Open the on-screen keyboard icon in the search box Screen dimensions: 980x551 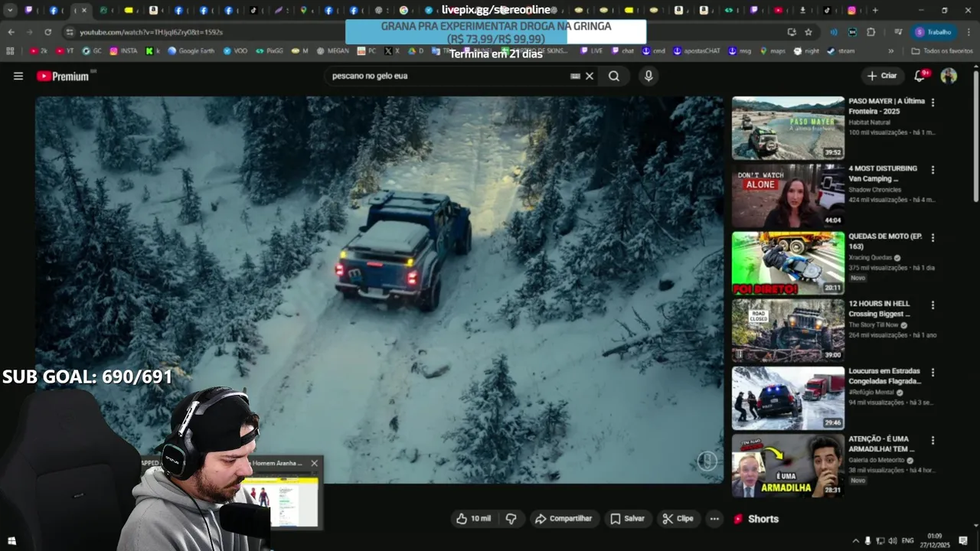(x=575, y=76)
